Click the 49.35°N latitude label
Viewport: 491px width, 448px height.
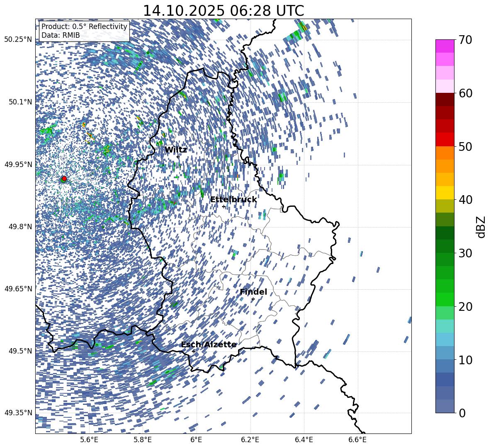coord(18,413)
